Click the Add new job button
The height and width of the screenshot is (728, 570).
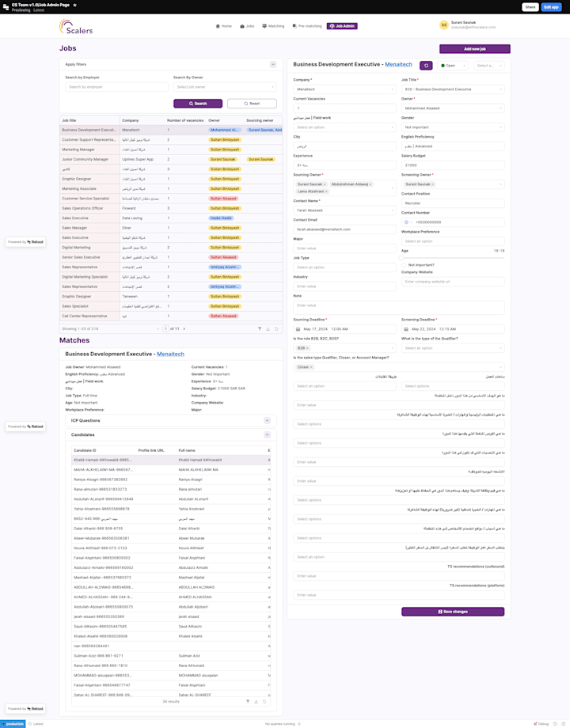(x=475, y=49)
